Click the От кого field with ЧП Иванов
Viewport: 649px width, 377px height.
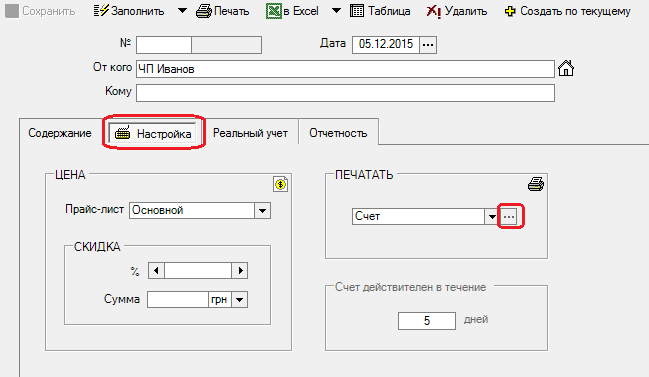point(345,69)
